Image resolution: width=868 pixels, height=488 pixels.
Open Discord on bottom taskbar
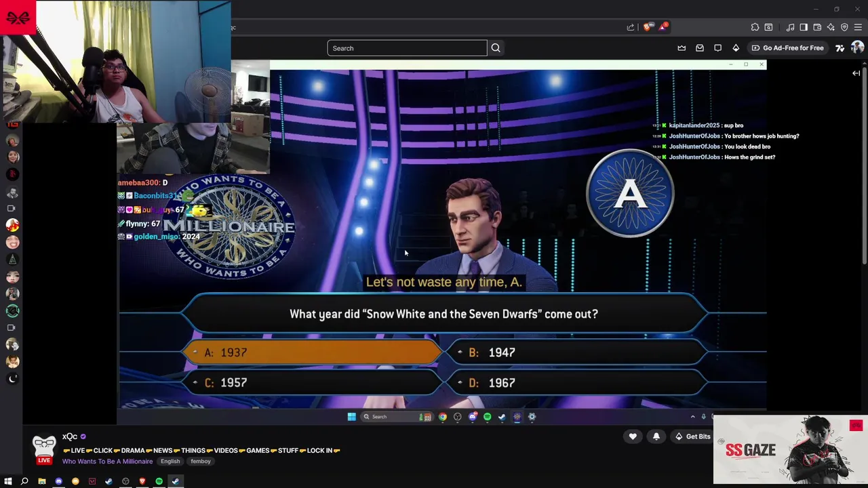point(58,481)
